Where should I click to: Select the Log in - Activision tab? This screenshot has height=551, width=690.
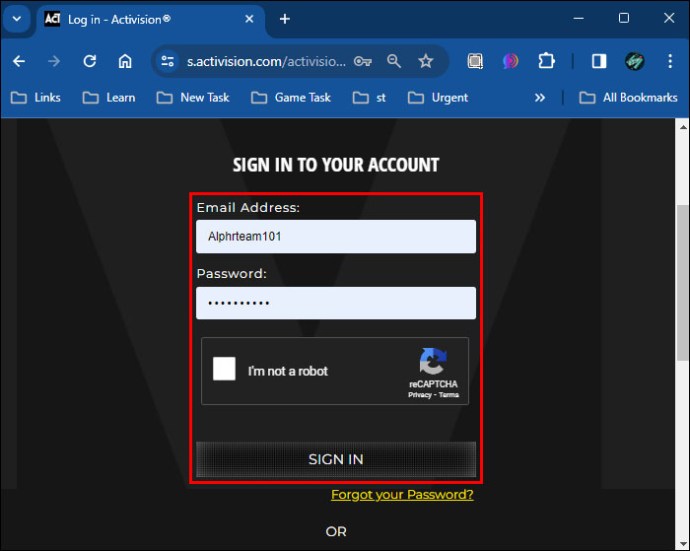tap(150, 19)
